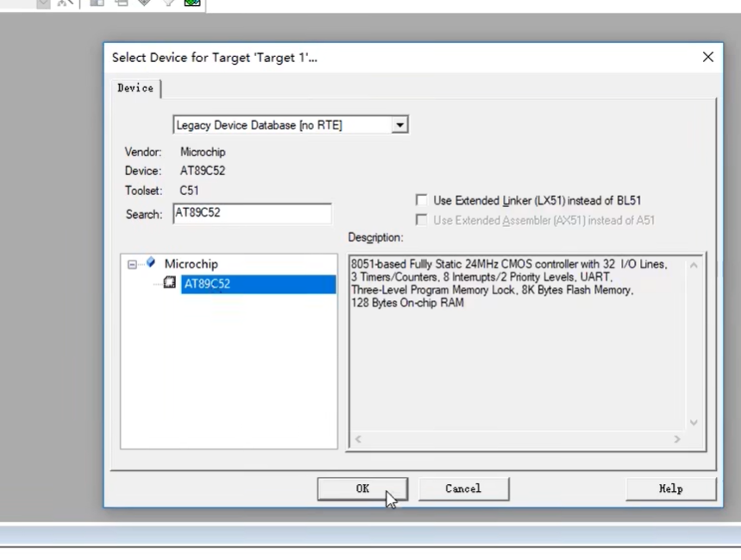Click description scroll down arrow

[694, 423]
